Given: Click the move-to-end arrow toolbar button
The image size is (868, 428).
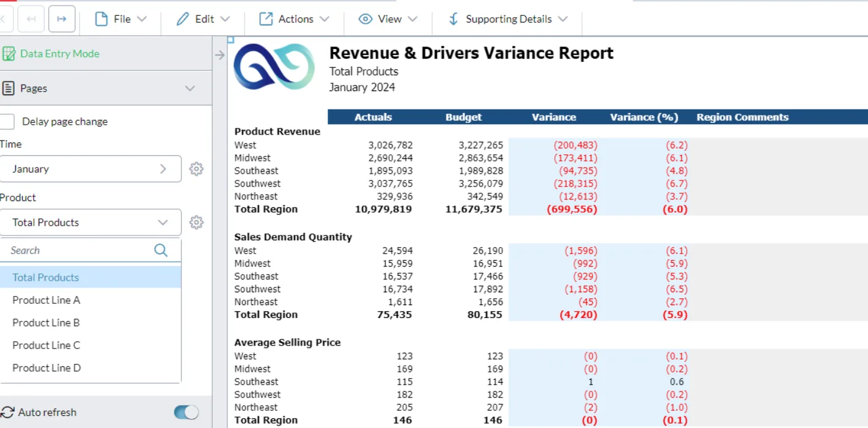Looking at the screenshot, I should [62, 19].
